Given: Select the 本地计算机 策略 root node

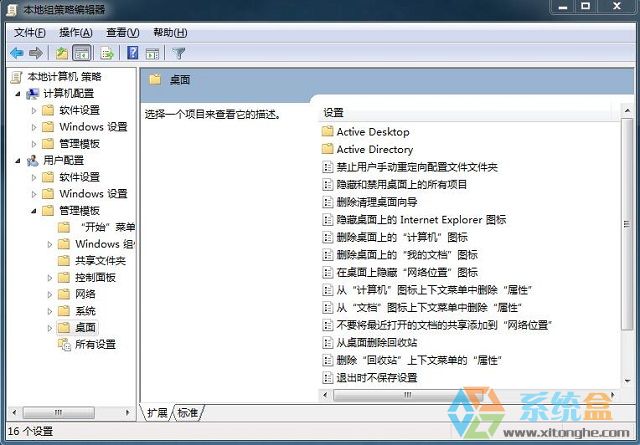Looking at the screenshot, I should coord(64,77).
